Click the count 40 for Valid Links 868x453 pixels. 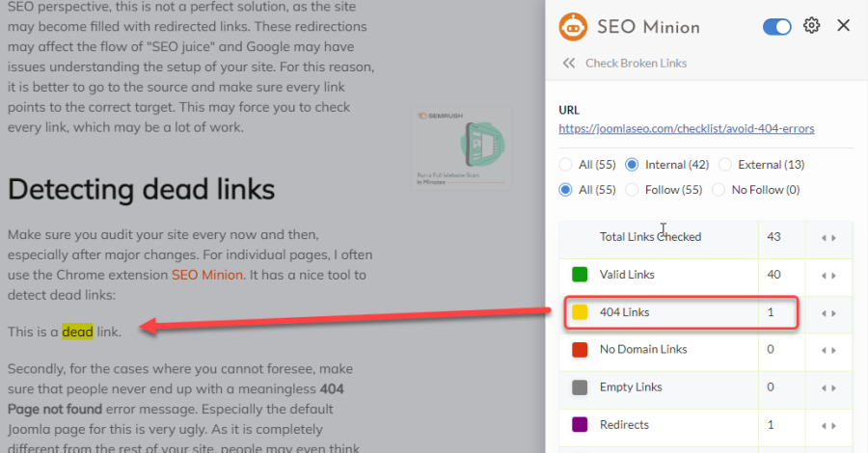click(x=773, y=275)
